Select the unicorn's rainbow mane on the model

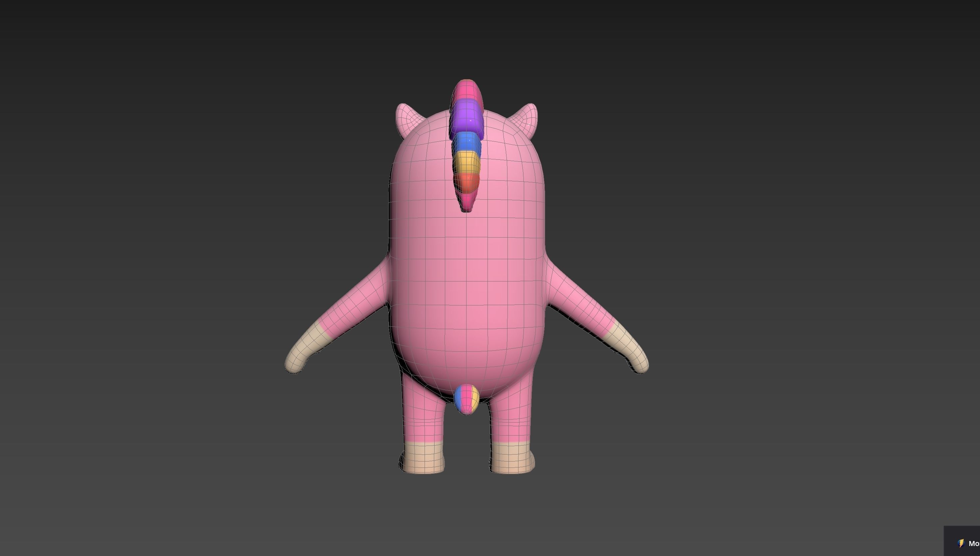pyautogui.click(x=467, y=145)
